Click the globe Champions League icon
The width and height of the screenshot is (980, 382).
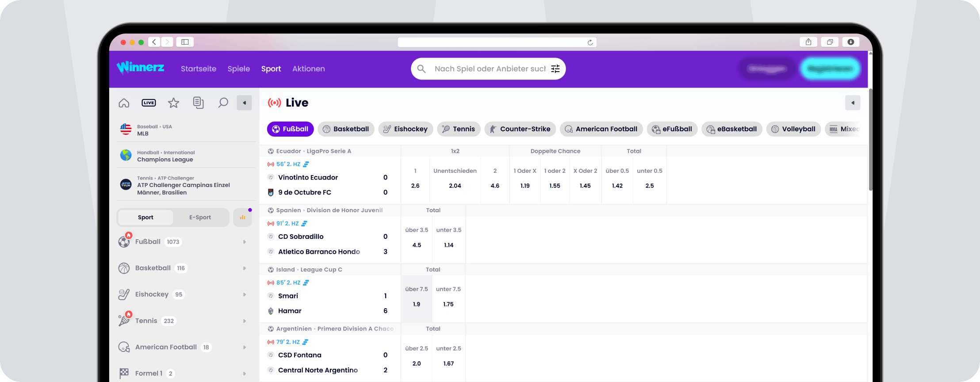[x=126, y=155]
